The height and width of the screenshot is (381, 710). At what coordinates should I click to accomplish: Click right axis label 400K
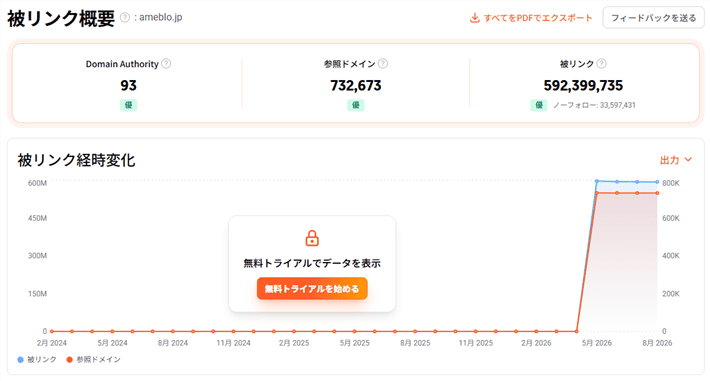(671, 256)
